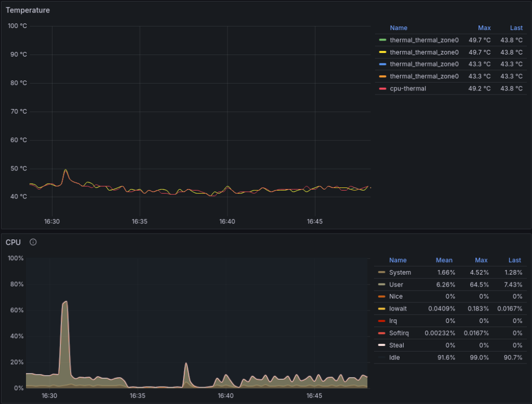Screen dimensions: 532x404
Task: Click the System series color marker
Action: (x=382, y=273)
